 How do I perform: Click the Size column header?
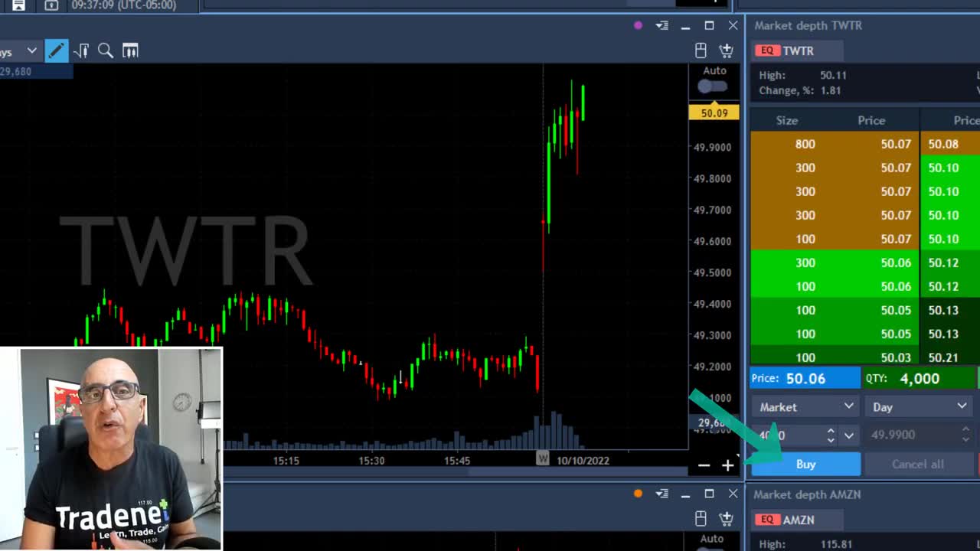786,120
